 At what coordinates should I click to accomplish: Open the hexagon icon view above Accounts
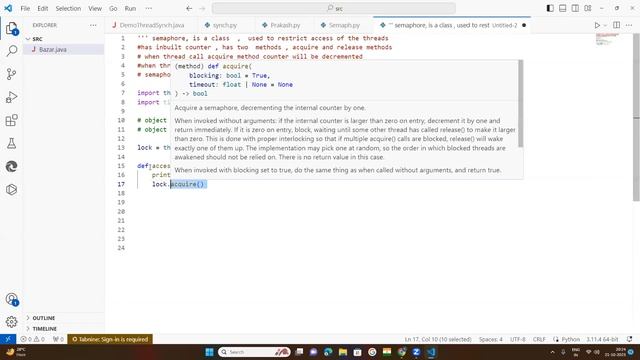coord(11,189)
